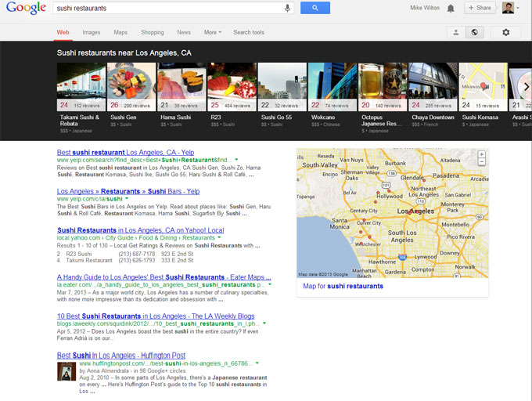Open settings gear icon
This screenshot has width=532, height=401.
click(x=505, y=32)
